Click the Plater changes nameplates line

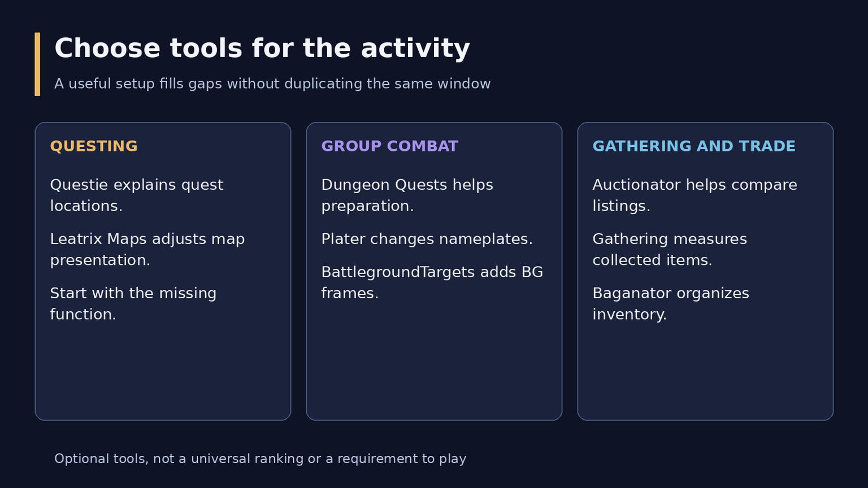(427, 239)
